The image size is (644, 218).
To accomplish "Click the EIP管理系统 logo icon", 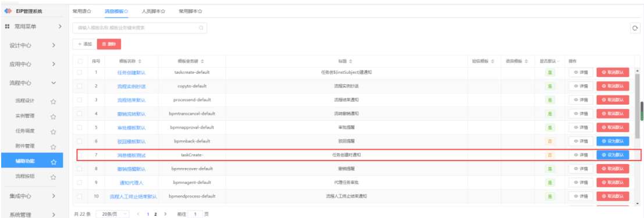I will tap(8, 10).
